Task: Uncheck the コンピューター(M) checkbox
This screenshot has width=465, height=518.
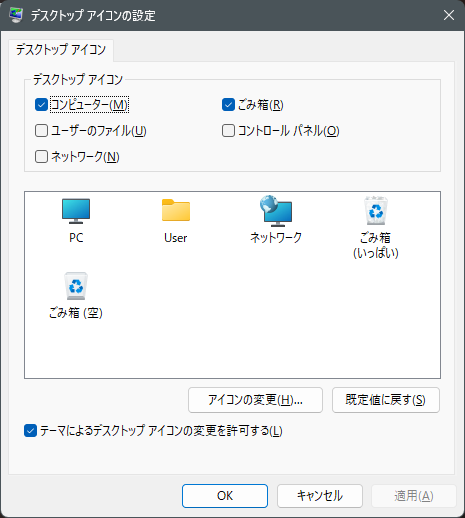Action: tap(41, 105)
